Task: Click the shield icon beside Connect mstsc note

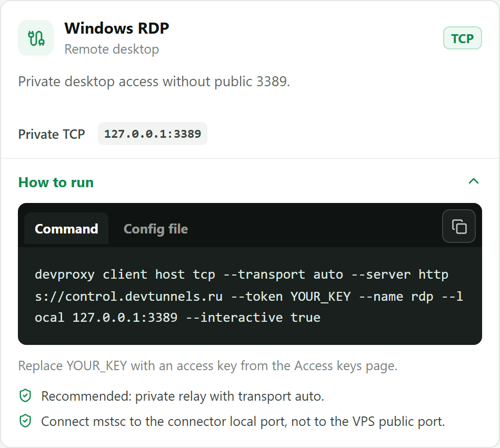Action: click(x=25, y=421)
